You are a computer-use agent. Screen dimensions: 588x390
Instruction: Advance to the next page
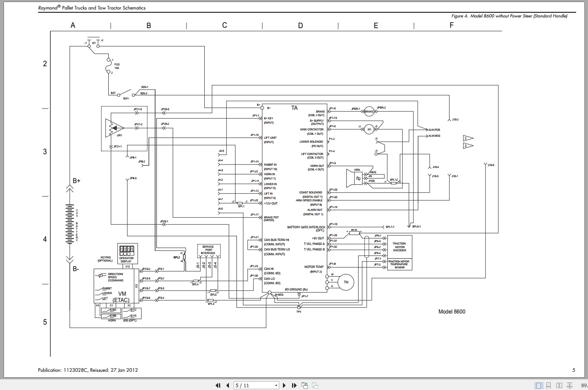(x=284, y=385)
